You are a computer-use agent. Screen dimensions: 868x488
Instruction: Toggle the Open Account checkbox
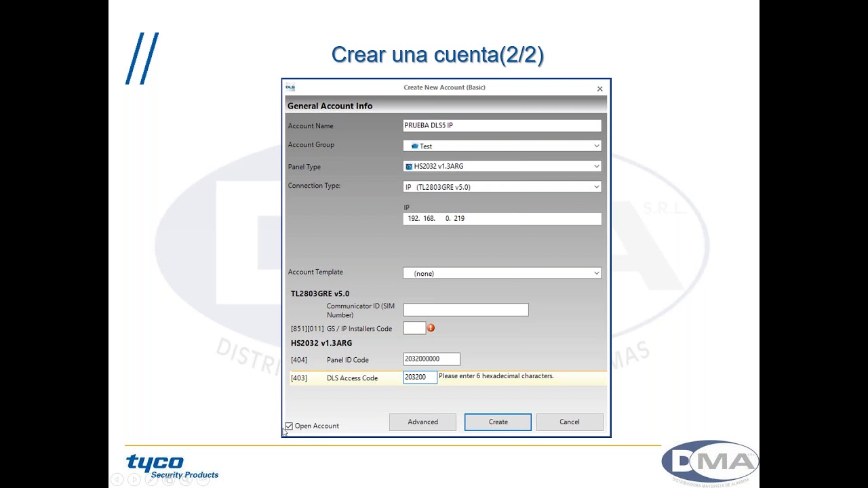click(289, 426)
